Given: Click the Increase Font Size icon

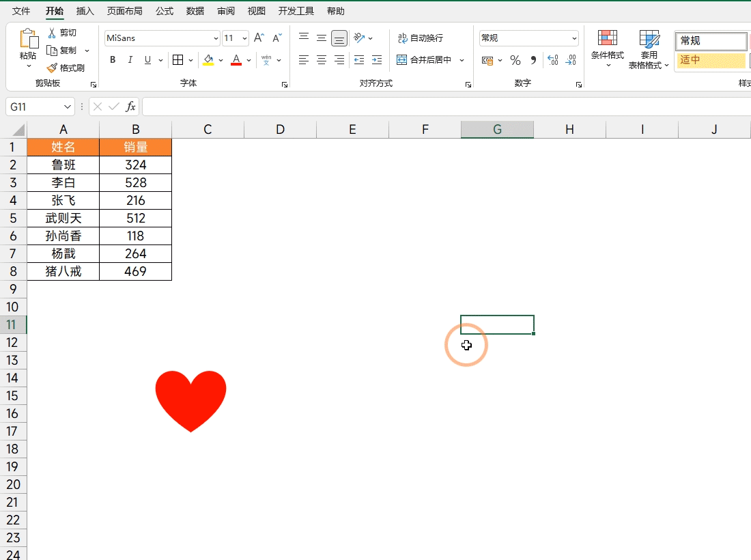Looking at the screenshot, I should tap(259, 38).
